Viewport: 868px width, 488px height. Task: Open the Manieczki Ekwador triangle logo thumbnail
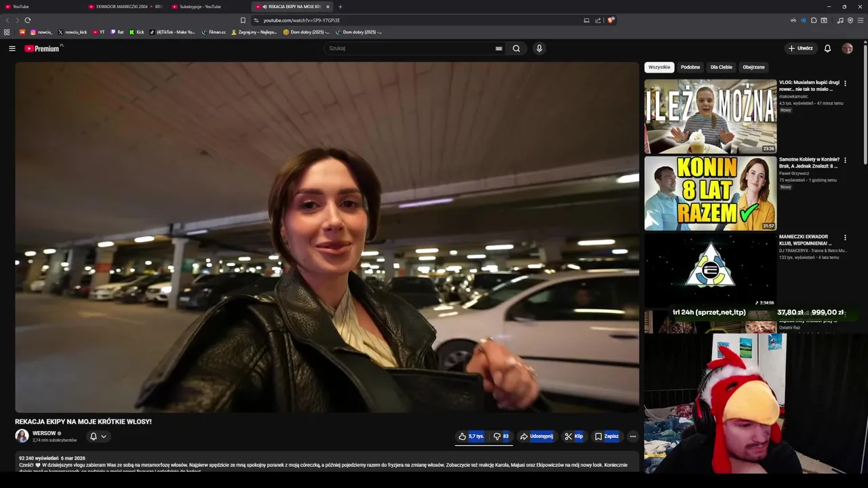click(710, 270)
